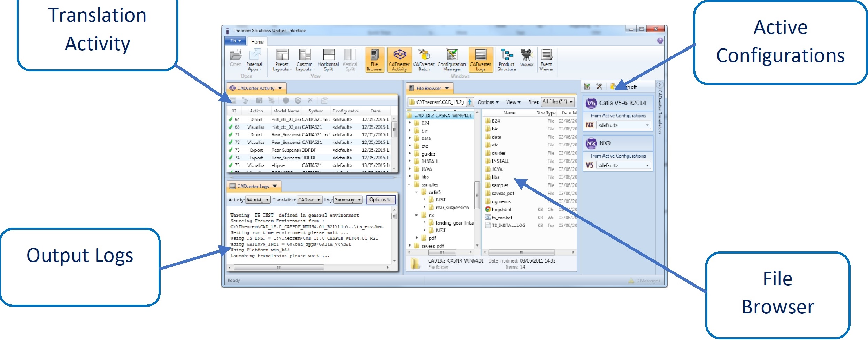Screen dimensions: 868x340
Task: Click the Options button in Logs panel
Action: pos(381,200)
